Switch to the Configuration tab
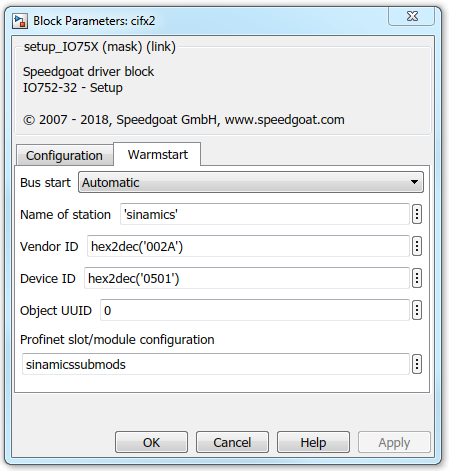449x471 pixels. point(64,155)
